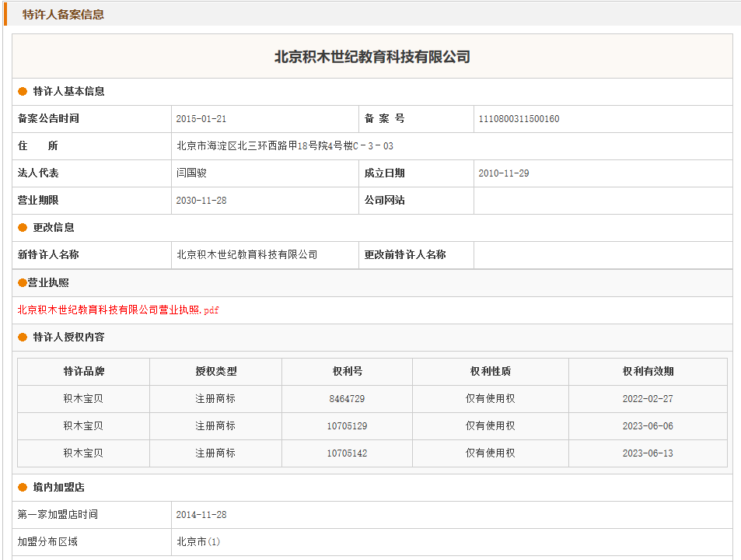Click the 备案公告时间 date 2015-01-21
Screen dimensions: 741x560
pos(201,119)
